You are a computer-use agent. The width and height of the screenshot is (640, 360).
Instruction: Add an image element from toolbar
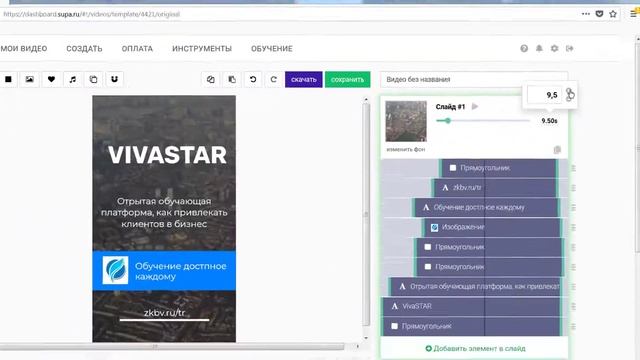pyautogui.click(x=29, y=79)
